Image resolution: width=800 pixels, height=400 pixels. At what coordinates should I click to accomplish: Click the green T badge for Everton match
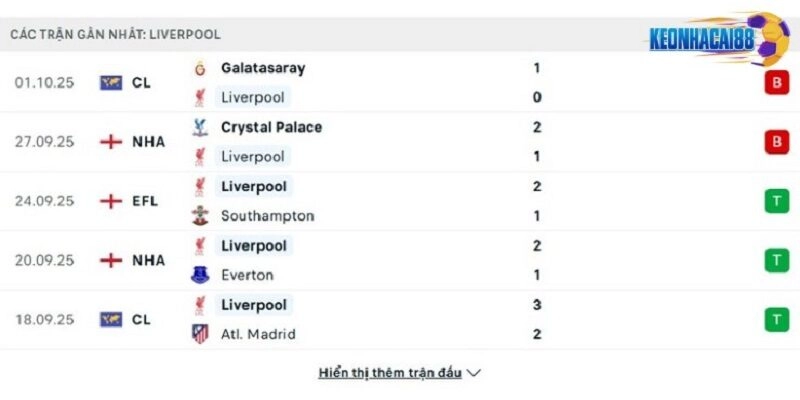pos(775,260)
